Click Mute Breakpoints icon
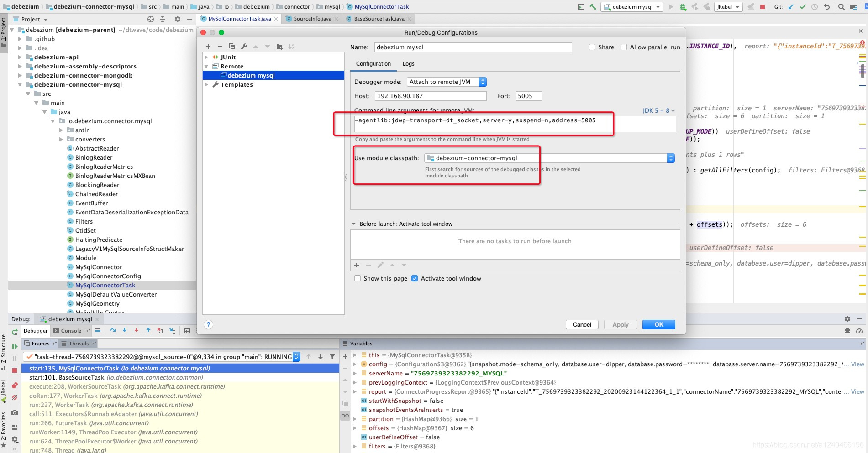 pos(15,397)
